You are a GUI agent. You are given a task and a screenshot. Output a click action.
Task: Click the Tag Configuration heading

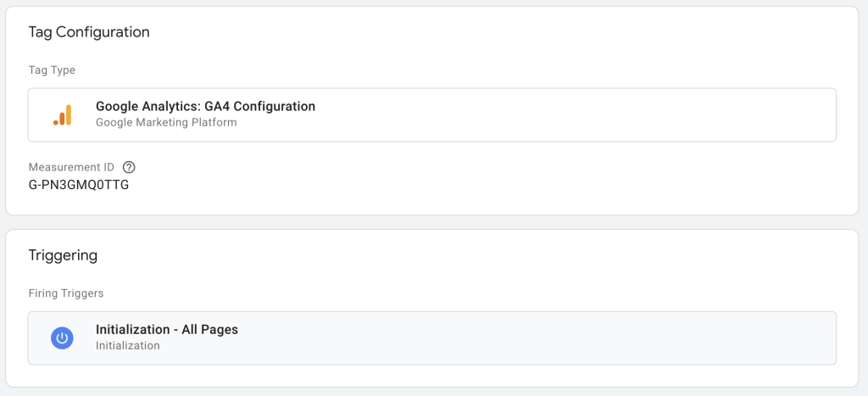coord(89,32)
